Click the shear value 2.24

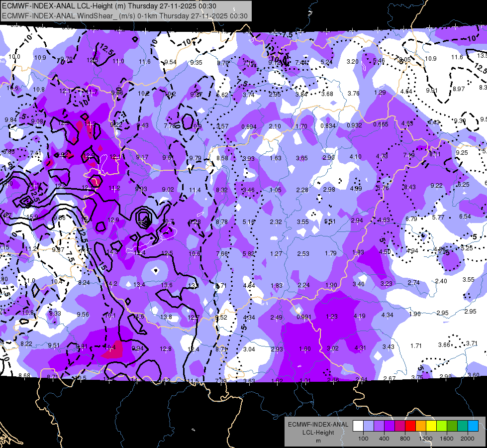click(x=303, y=285)
